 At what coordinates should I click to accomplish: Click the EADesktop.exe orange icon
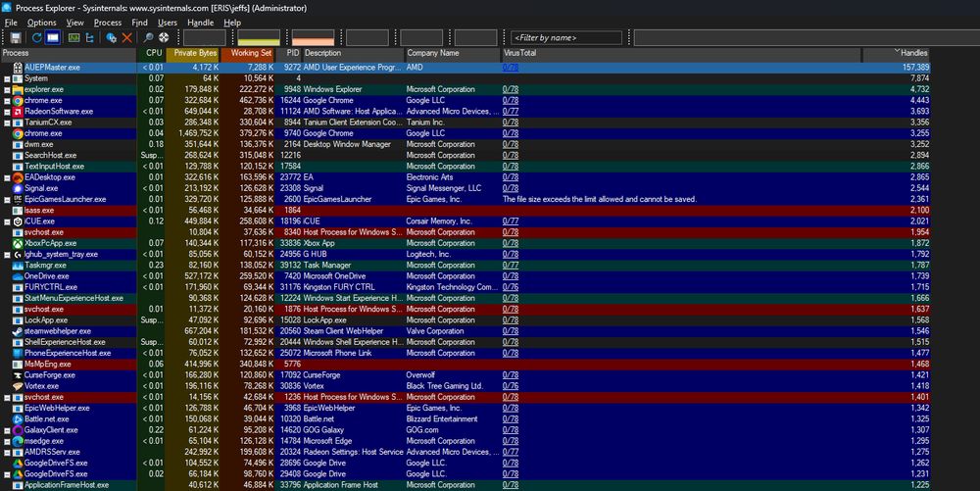[x=18, y=177]
